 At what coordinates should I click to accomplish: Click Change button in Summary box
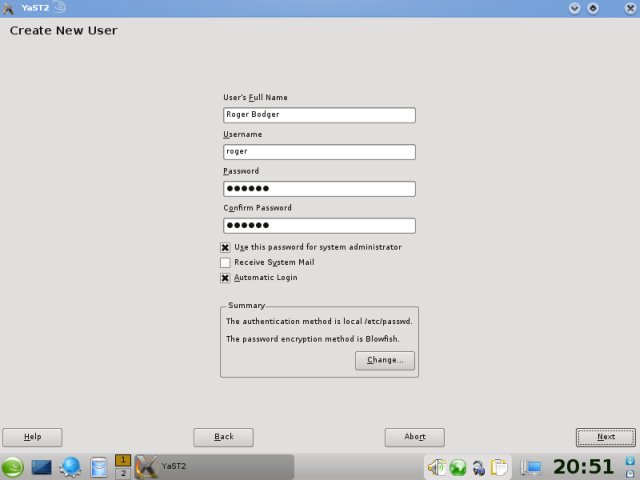coord(385,360)
